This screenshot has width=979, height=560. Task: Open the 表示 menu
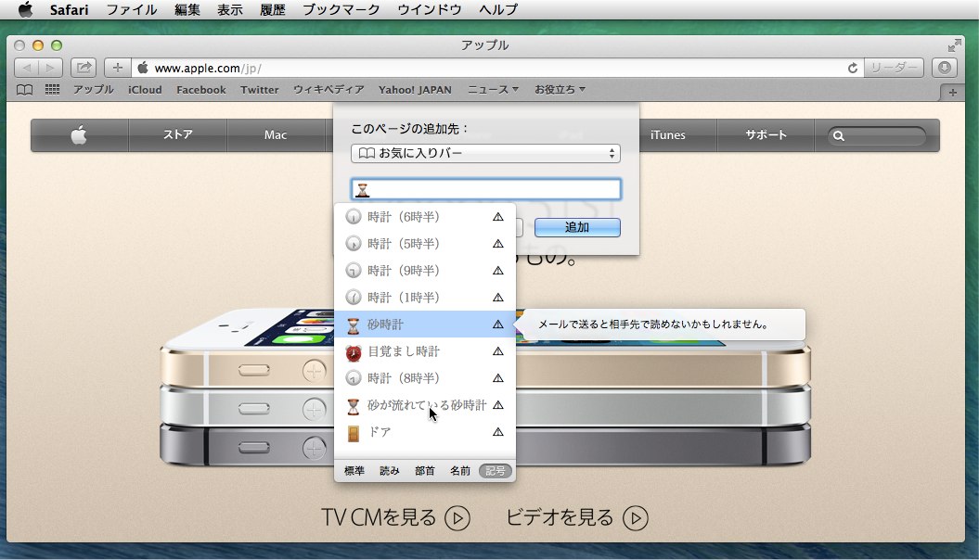pyautogui.click(x=230, y=9)
